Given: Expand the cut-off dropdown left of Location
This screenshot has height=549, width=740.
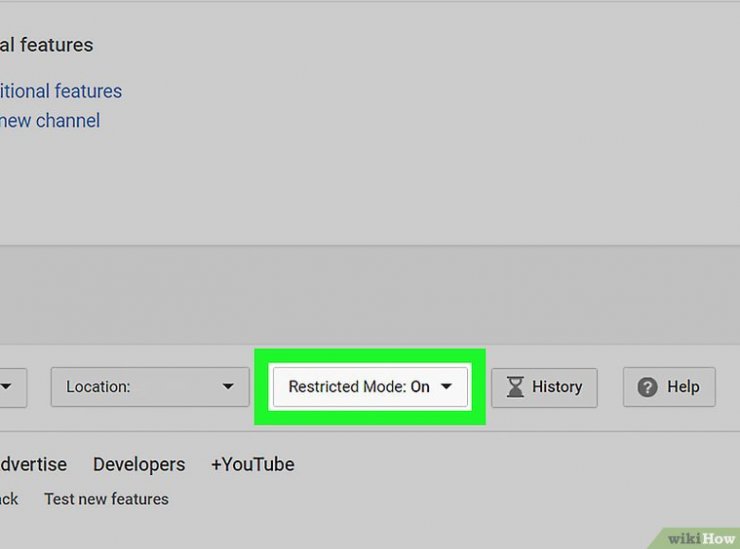Looking at the screenshot, I should (13, 387).
